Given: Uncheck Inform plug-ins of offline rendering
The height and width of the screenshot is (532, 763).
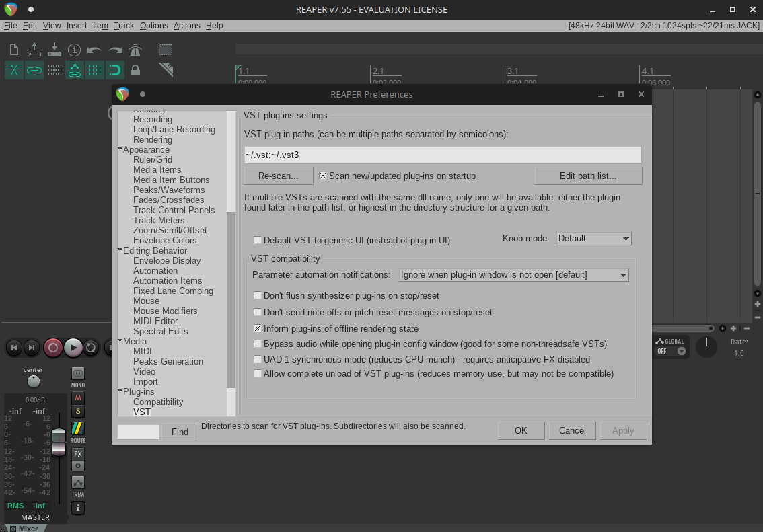Looking at the screenshot, I should (x=258, y=328).
